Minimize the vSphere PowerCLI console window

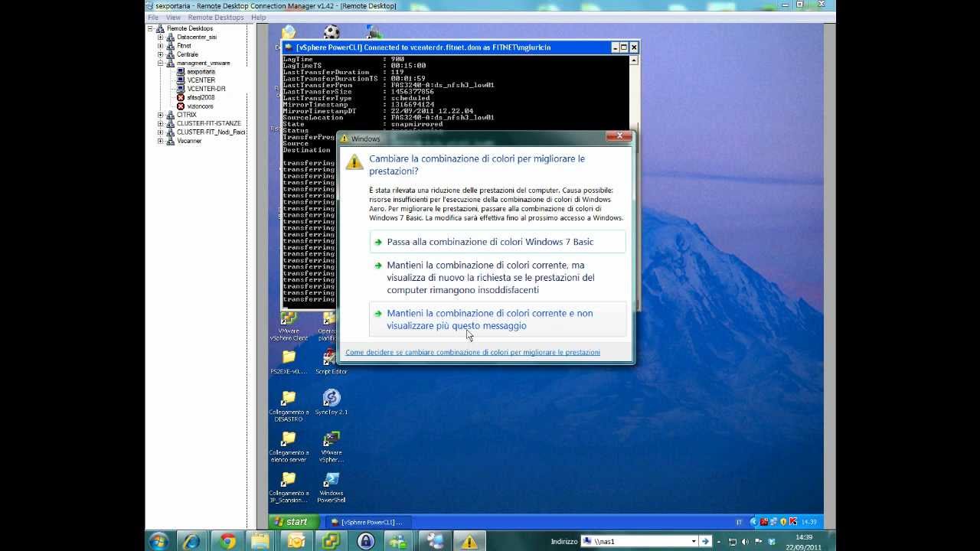pos(615,47)
